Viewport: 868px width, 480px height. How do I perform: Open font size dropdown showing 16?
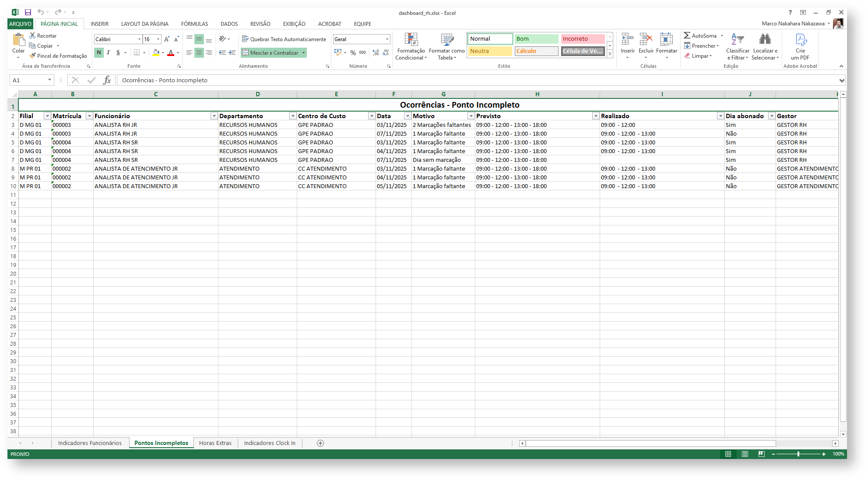(158, 39)
